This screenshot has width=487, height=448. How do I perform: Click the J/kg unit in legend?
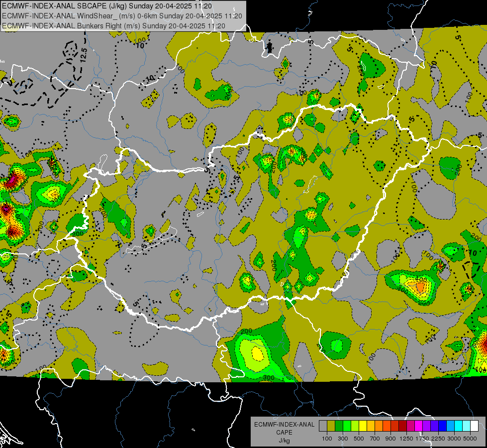click(285, 441)
